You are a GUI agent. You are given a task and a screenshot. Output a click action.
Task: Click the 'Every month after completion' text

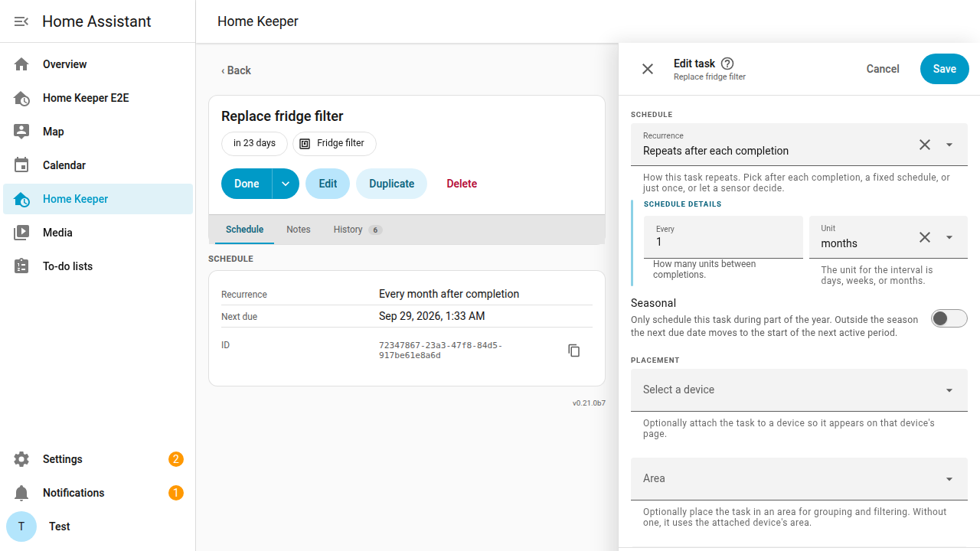point(449,294)
